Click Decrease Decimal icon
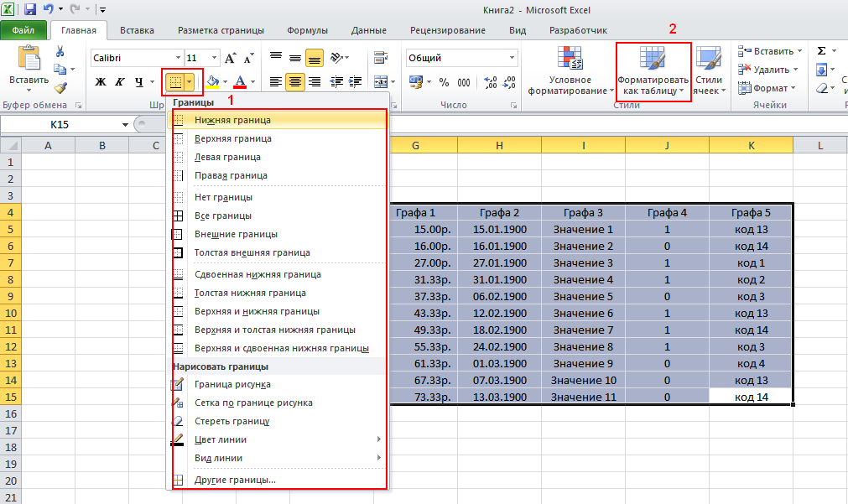This screenshot has height=504, width=848. point(509,82)
